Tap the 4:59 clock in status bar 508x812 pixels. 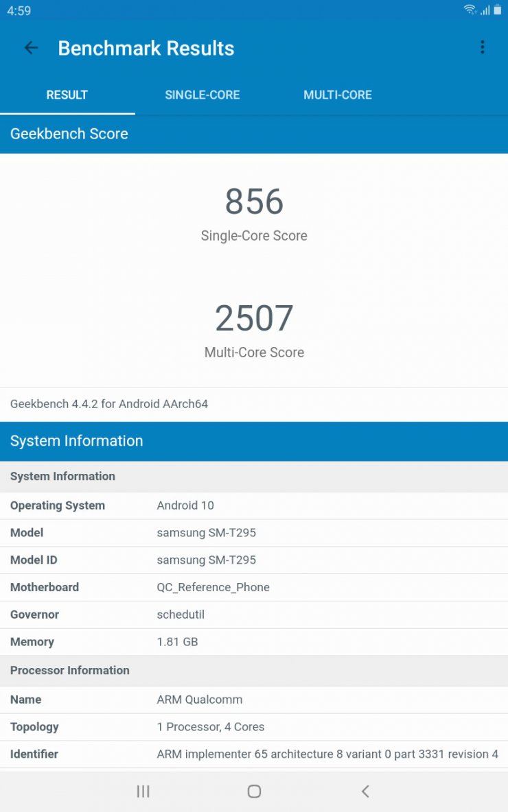19,10
